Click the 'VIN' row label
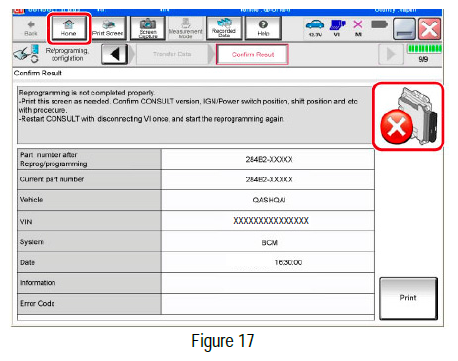Screen dimensions: 458x361 [x=26, y=222]
